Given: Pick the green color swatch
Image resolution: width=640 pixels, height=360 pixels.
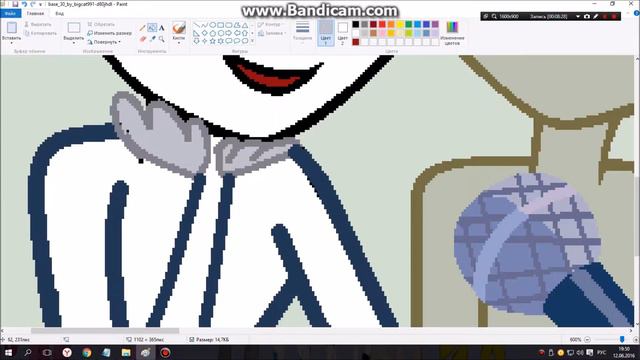Looking at the screenshot, I should (x=409, y=24).
